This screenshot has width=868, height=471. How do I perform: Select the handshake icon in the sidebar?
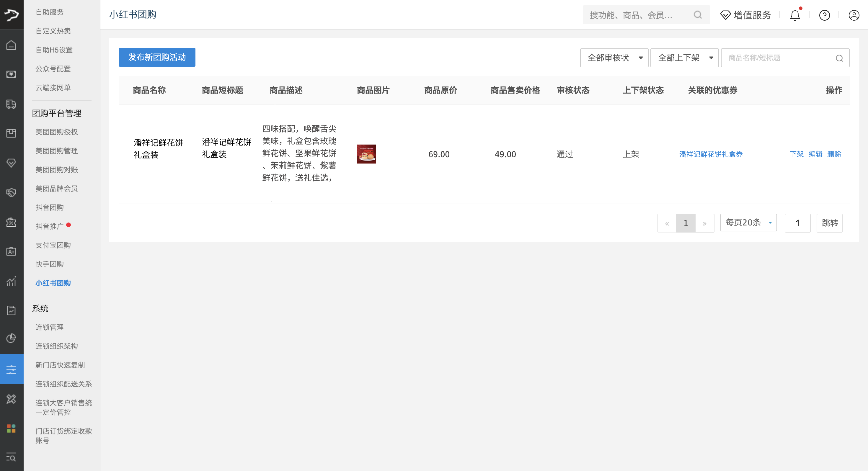click(x=12, y=192)
